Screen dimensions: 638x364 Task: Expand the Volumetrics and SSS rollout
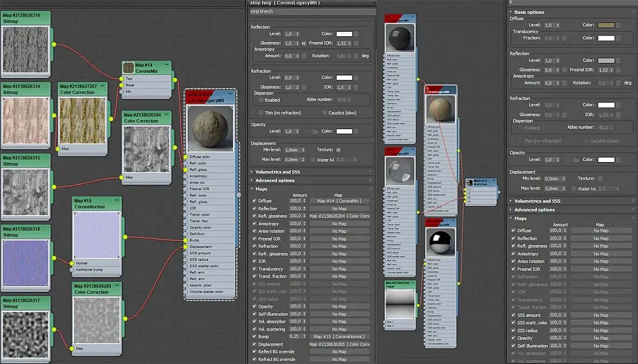(x=277, y=172)
